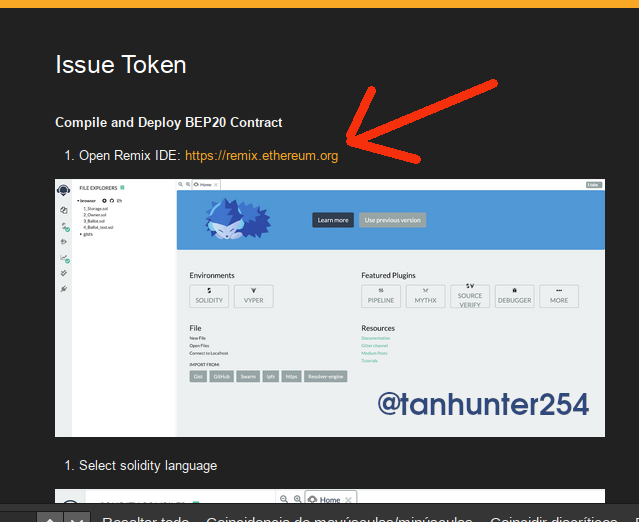Click the Issue Token heading
Screen dimensions: 639x522
(x=121, y=65)
